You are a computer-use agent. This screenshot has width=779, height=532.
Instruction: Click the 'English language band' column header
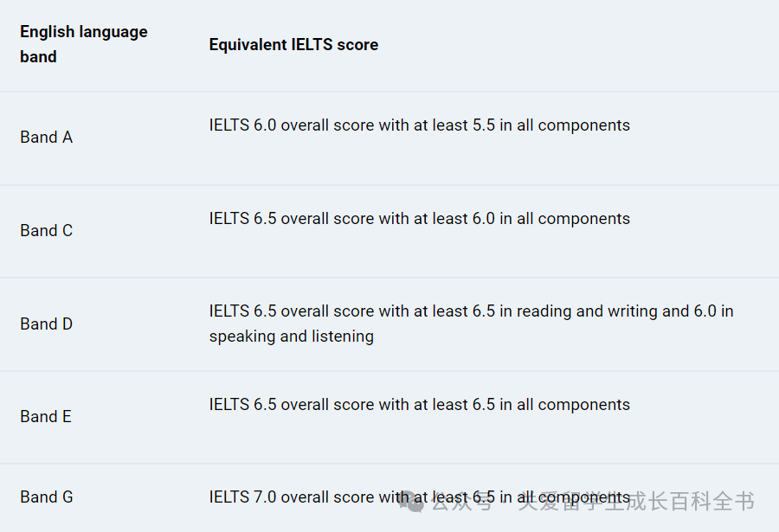click(83, 44)
